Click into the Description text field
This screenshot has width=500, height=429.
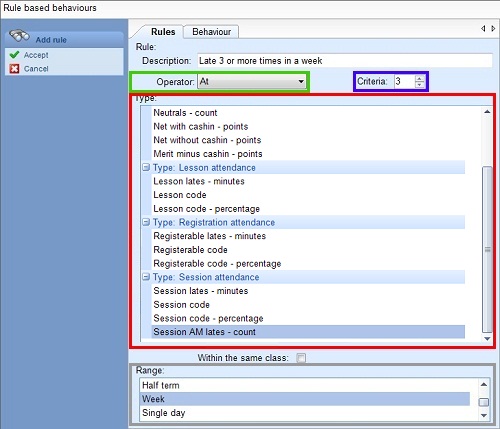tap(345, 61)
